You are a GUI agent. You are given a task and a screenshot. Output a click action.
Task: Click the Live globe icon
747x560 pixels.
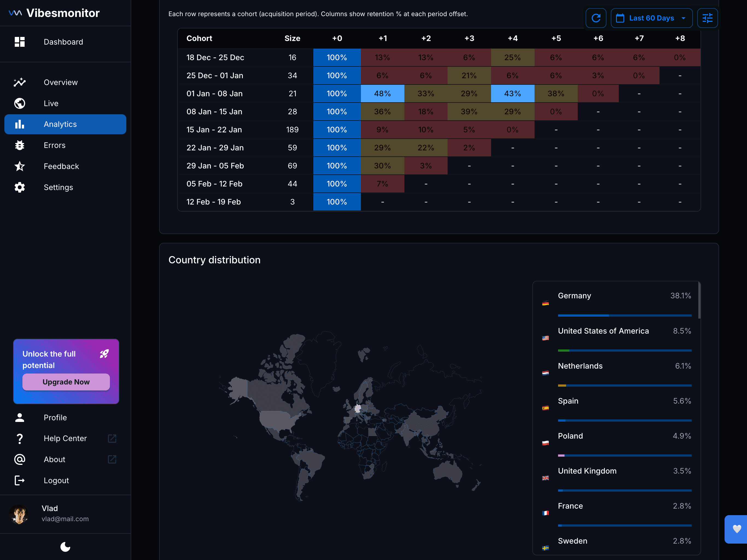20,103
